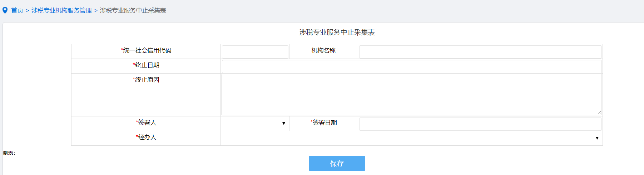
Task: Select the 终止日期 date field
Action: [x=411, y=66]
